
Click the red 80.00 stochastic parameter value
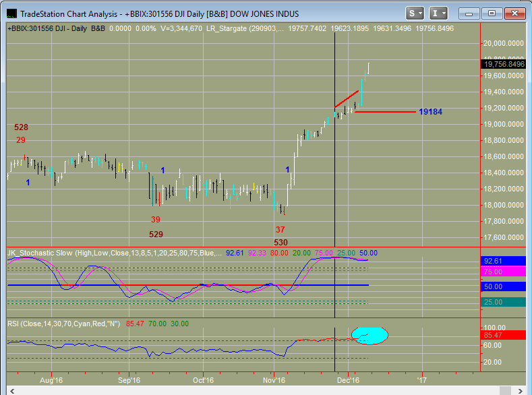(279, 253)
